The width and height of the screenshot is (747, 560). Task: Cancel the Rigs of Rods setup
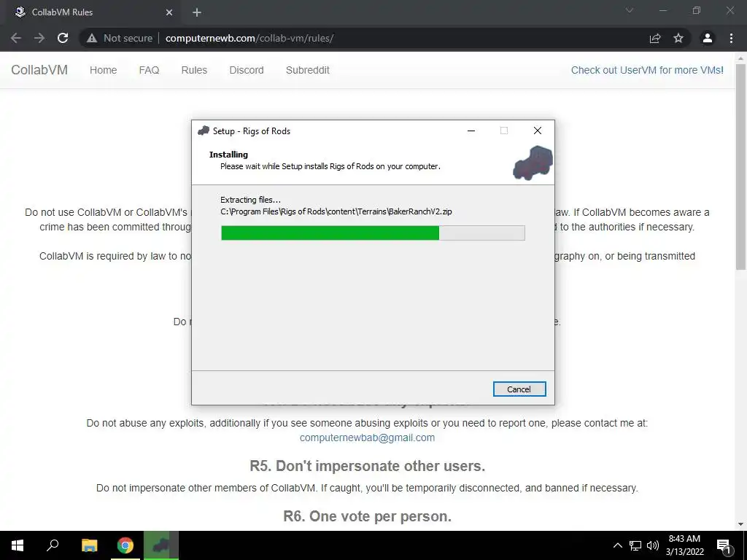coord(519,389)
